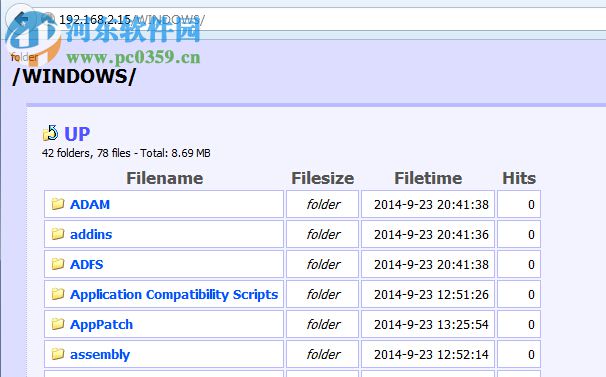Image resolution: width=606 pixels, height=377 pixels.
Task: Select the /WINDOWS/ path heading
Action: click(x=74, y=77)
